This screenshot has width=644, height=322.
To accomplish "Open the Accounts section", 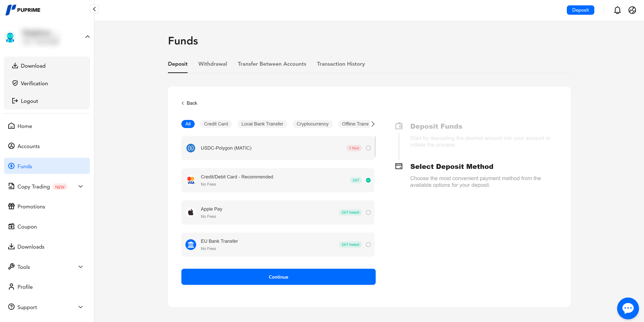I will coord(28,146).
